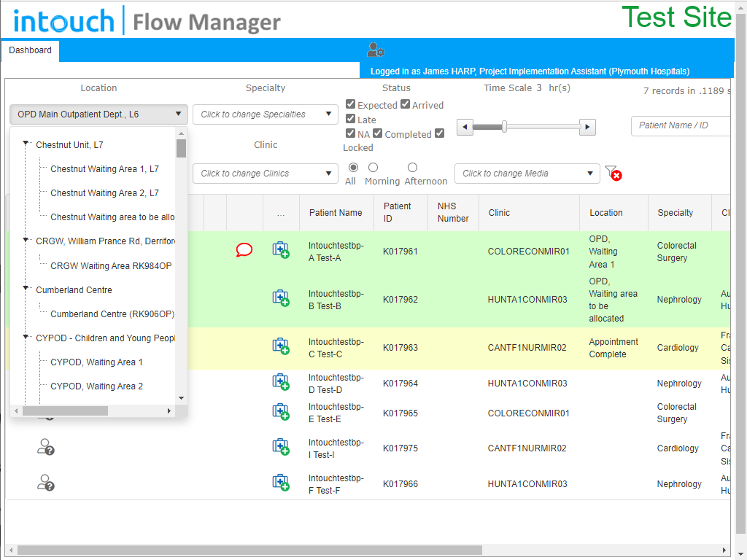The width and height of the screenshot is (747, 560).
Task: Toggle the Locked status checkbox
Action: pyautogui.click(x=440, y=133)
